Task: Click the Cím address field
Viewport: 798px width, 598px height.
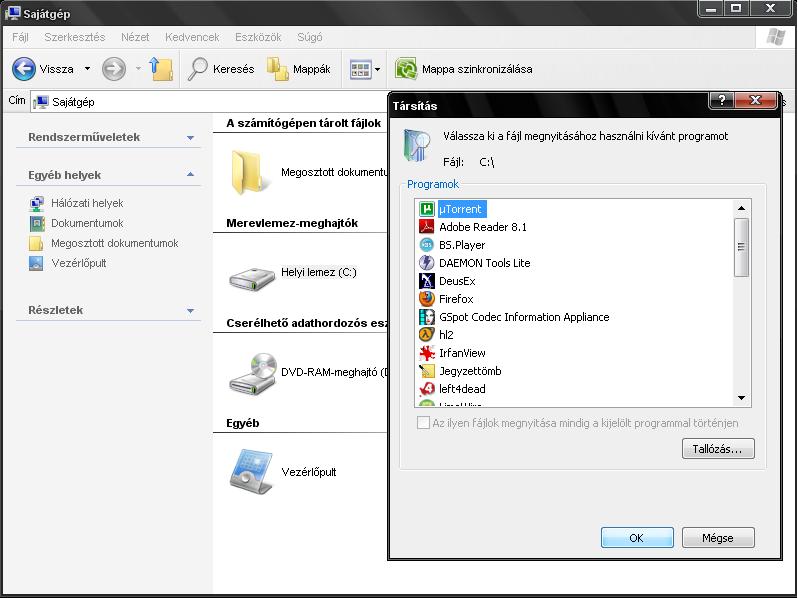Action: click(x=209, y=102)
